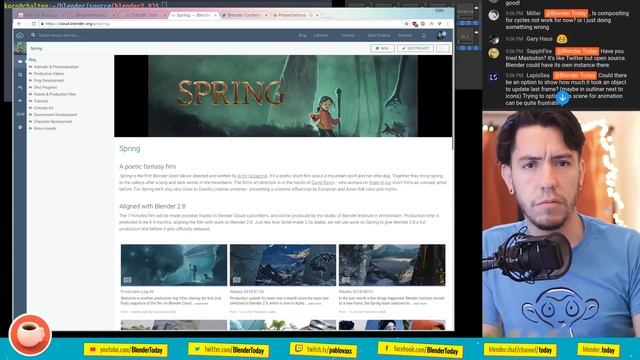
Task: Click the SVN icon in project sidebar
Action: 20,114
